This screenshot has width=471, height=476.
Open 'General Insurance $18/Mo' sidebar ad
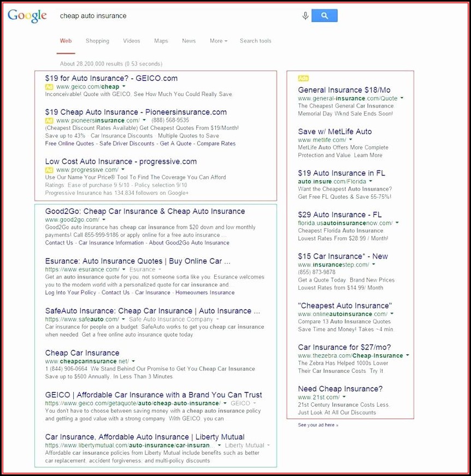point(344,90)
